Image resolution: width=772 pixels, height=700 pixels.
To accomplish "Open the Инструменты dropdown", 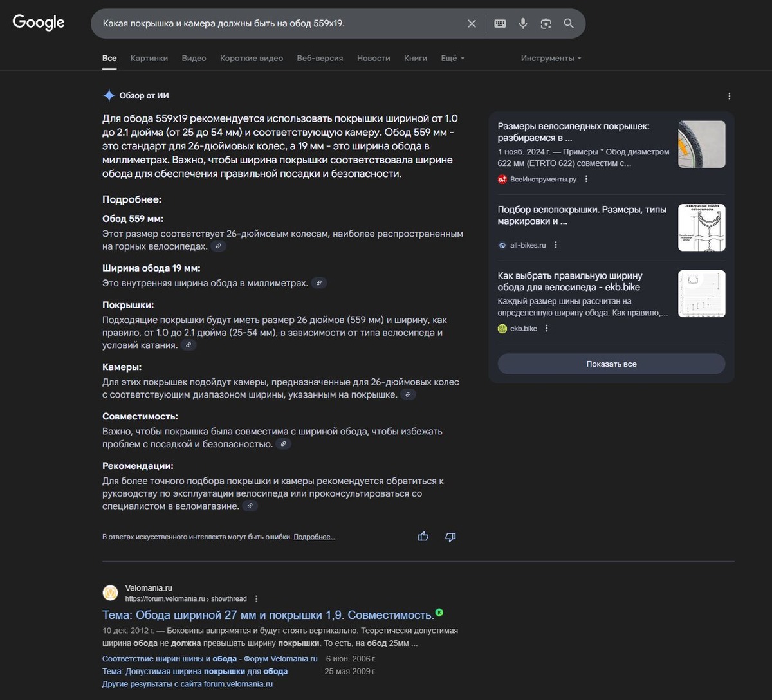I will click(551, 58).
